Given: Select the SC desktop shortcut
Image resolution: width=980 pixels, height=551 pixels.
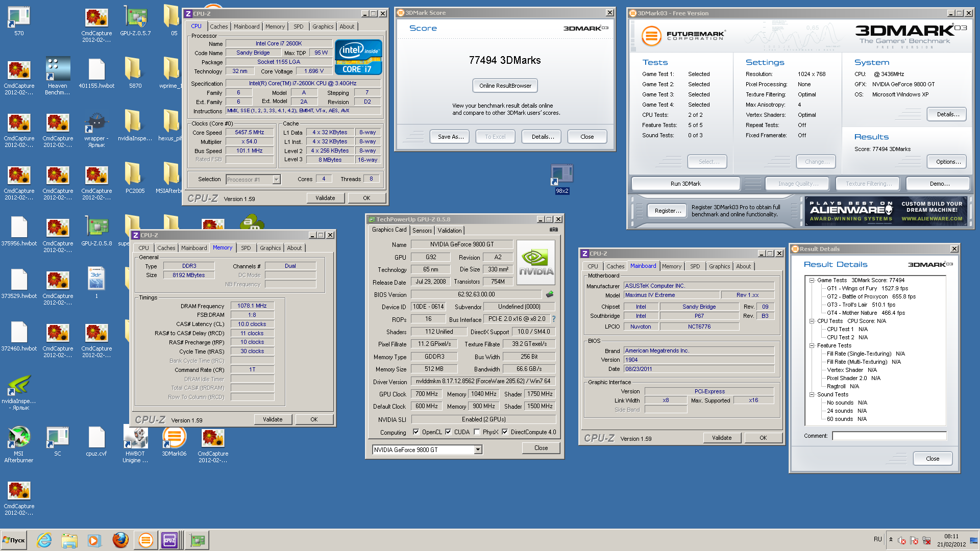Looking at the screenshot, I should coord(58,441).
